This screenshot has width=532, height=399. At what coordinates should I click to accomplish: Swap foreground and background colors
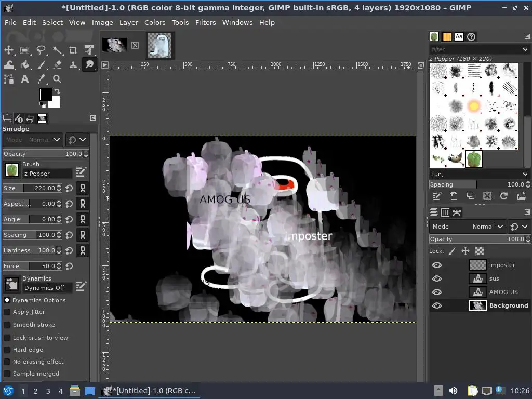point(57,91)
